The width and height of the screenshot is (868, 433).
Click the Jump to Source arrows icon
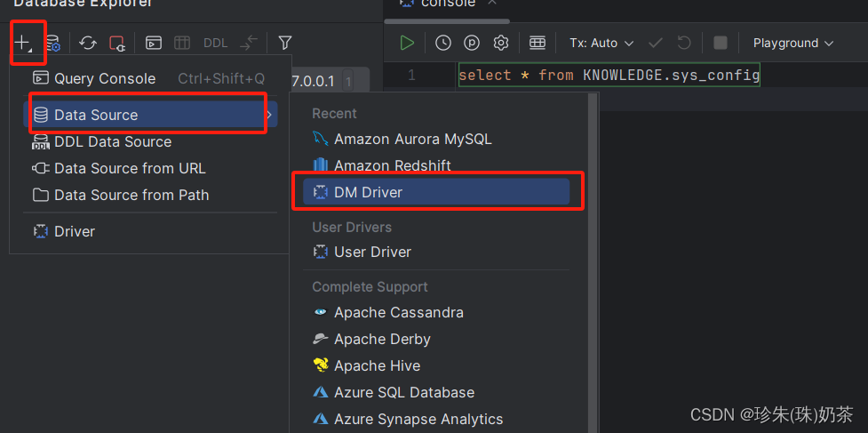pyautogui.click(x=249, y=43)
